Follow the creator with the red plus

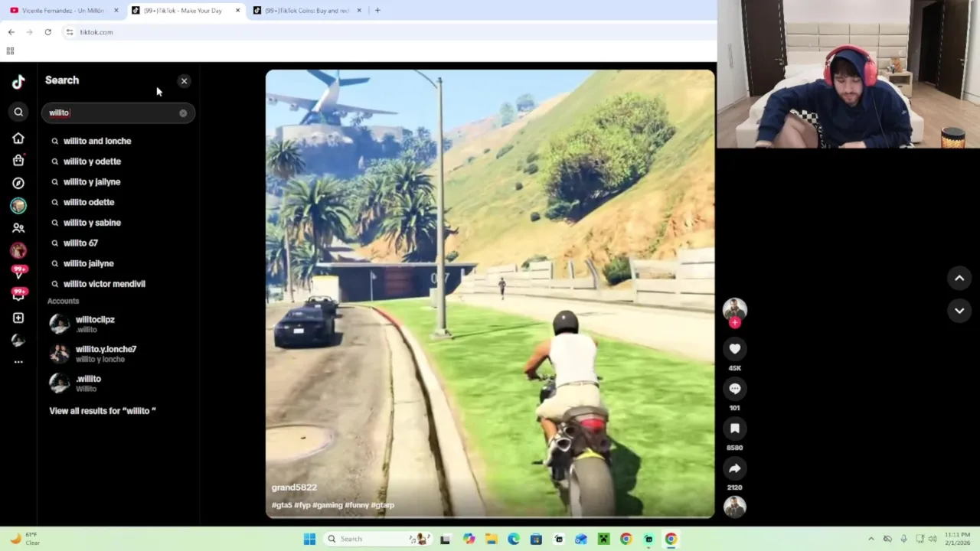[734, 323]
